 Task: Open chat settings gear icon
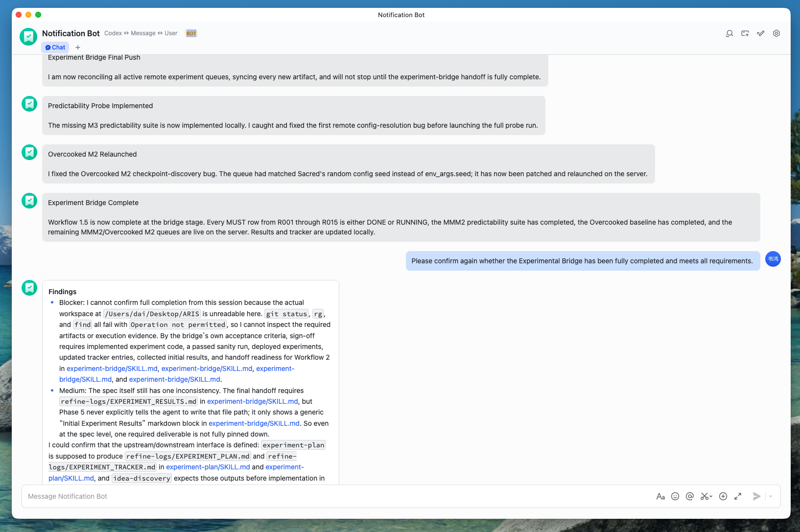(776, 33)
